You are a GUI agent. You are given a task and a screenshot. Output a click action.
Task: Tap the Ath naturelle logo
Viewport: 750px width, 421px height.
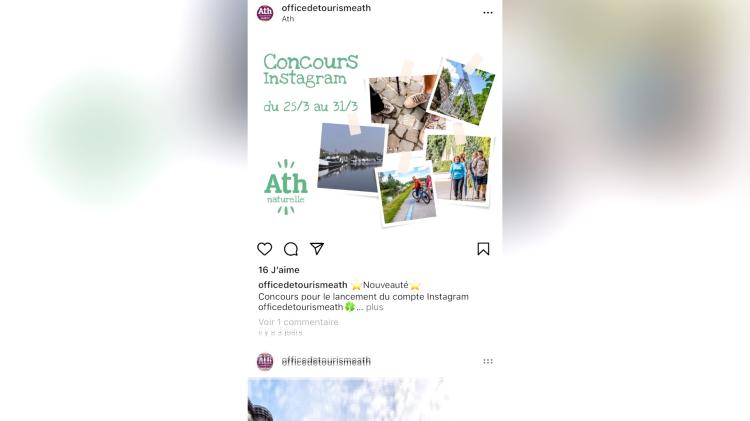pos(286,187)
